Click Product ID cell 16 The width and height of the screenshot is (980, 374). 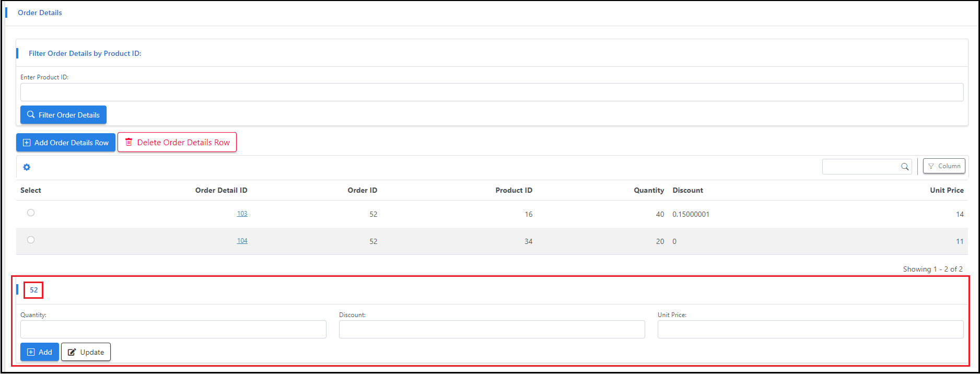coord(529,214)
